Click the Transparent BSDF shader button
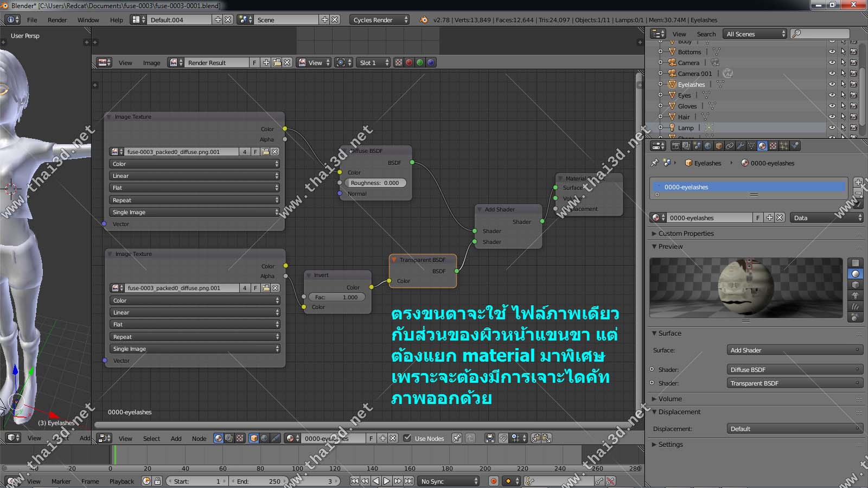Image resolution: width=868 pixels, height=488 pixels. point(795,383)
